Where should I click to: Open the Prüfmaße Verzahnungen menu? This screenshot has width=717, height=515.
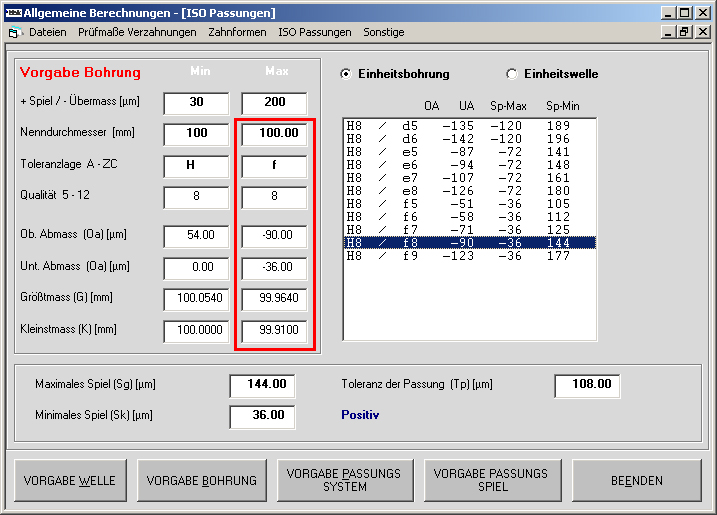[x=137, y=32]
